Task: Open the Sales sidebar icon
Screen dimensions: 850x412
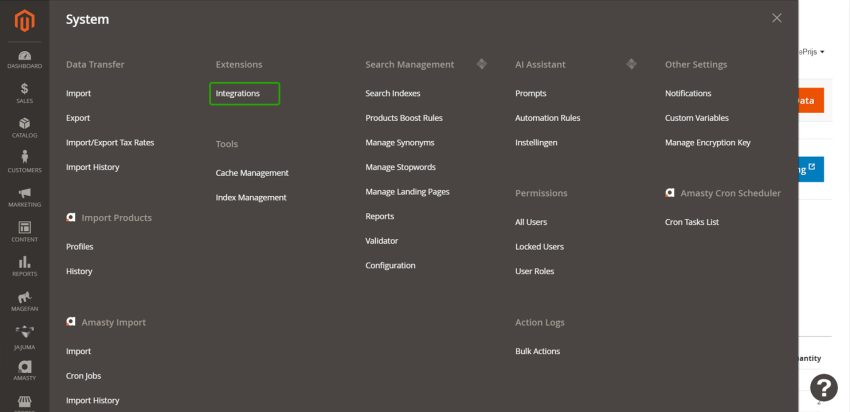Action: point(24,93)
